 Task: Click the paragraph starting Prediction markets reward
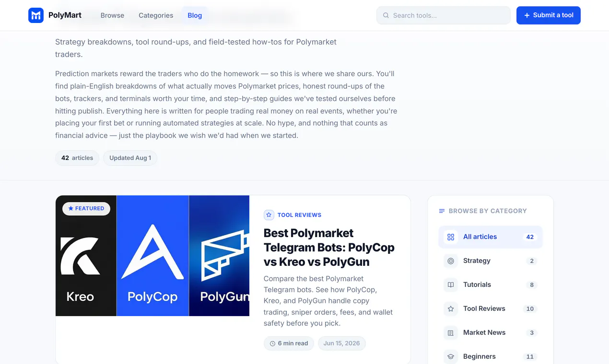[x=226, y=104]
